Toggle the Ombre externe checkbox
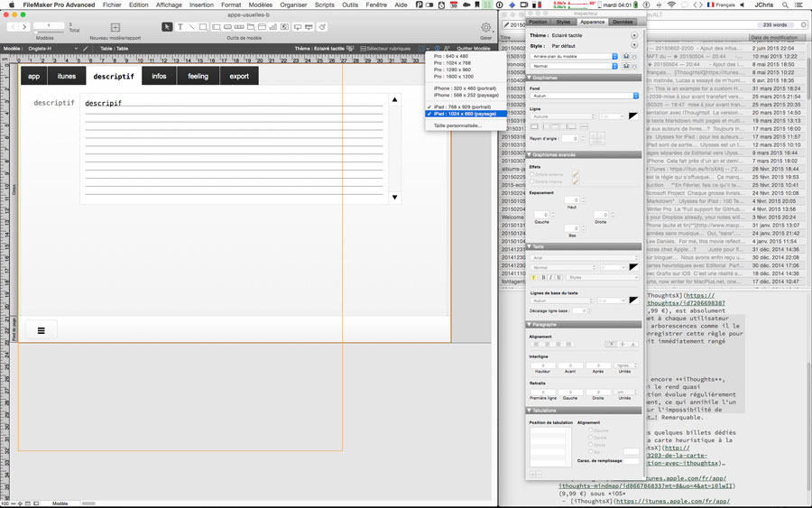The width and height of the screenshot is (812, 508). 531,174
